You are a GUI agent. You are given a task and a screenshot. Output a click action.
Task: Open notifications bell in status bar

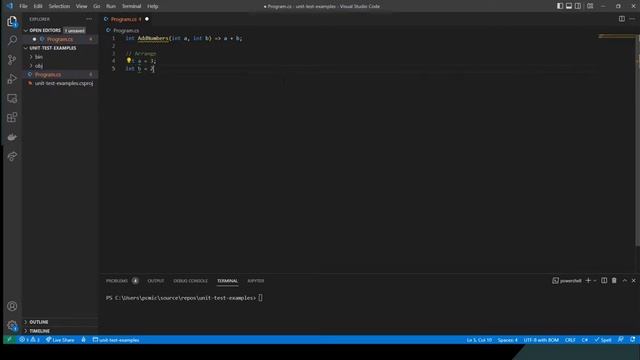[x=632, y=340]
